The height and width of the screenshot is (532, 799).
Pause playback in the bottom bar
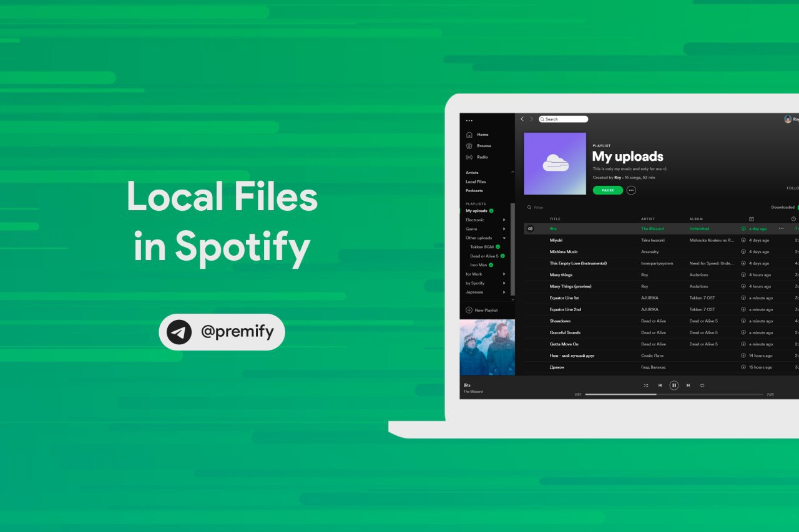674,385
